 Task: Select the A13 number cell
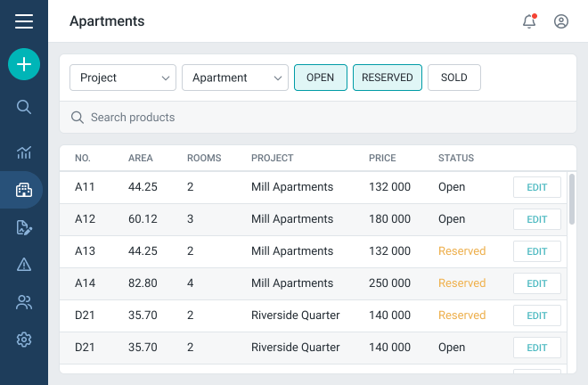click(86, 251)
